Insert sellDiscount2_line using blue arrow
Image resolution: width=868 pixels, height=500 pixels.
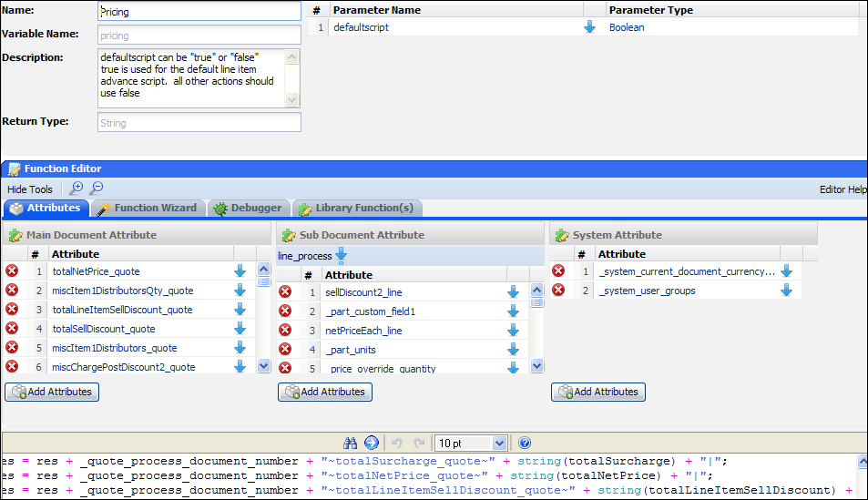click(513, 291)
